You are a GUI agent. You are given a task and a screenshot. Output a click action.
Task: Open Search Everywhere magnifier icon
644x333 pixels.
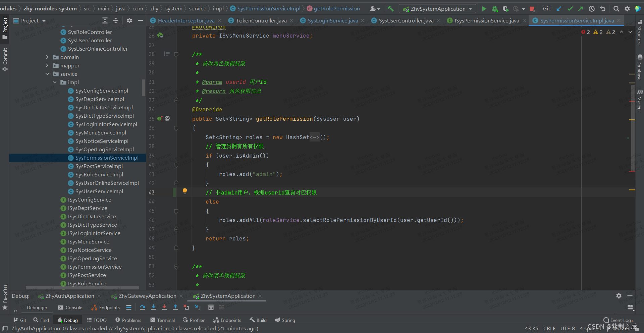(616, 9)
